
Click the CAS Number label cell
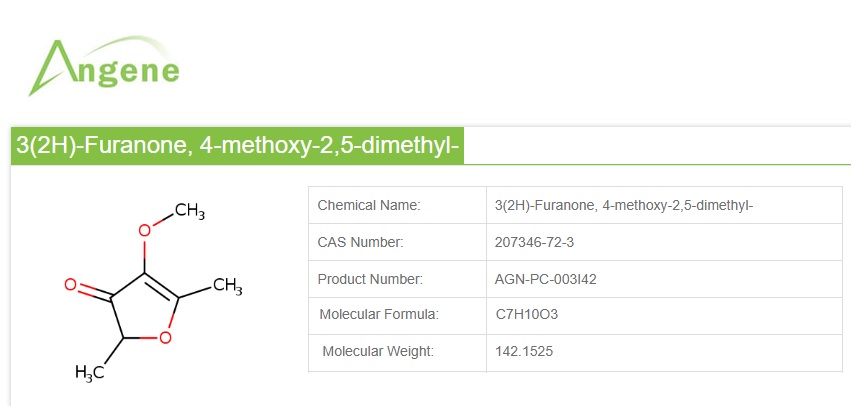pyautogui.click(x=360, y=242)
